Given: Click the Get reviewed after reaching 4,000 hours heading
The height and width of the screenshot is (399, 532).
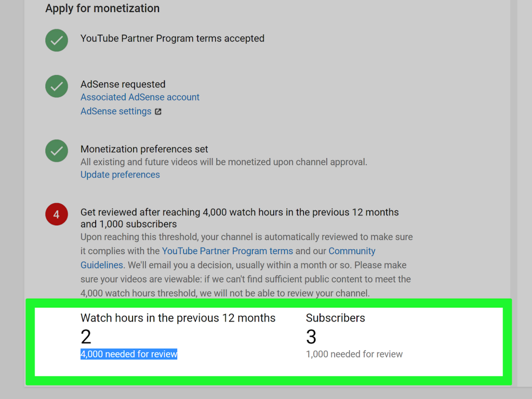Looking at the screenshot, I should pos(240,218).
